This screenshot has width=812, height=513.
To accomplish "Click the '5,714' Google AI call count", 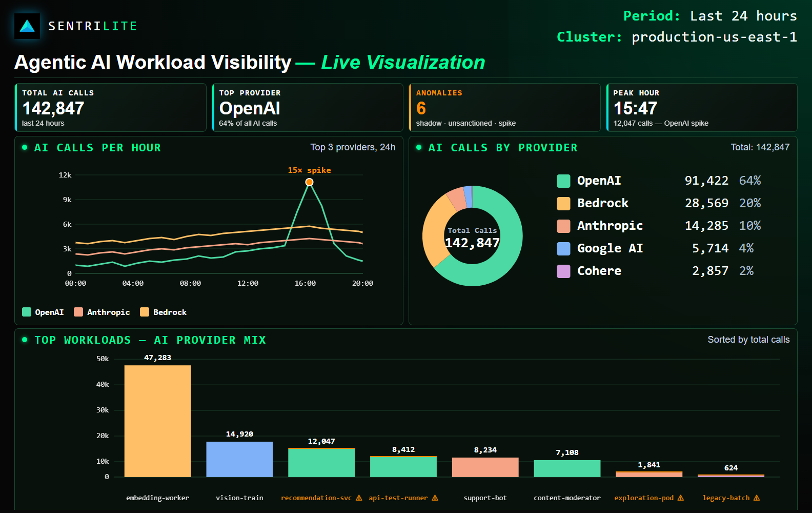I will [x=710, y=248].
